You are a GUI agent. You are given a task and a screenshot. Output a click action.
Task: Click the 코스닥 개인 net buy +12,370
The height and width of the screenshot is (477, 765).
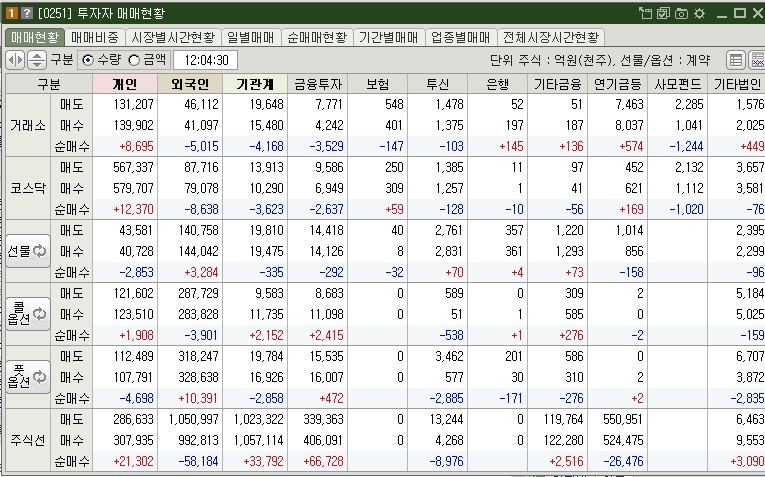pos(133,209)
